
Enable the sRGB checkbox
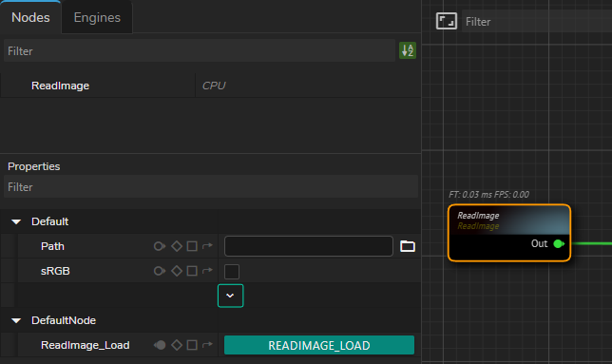point(232,272)
